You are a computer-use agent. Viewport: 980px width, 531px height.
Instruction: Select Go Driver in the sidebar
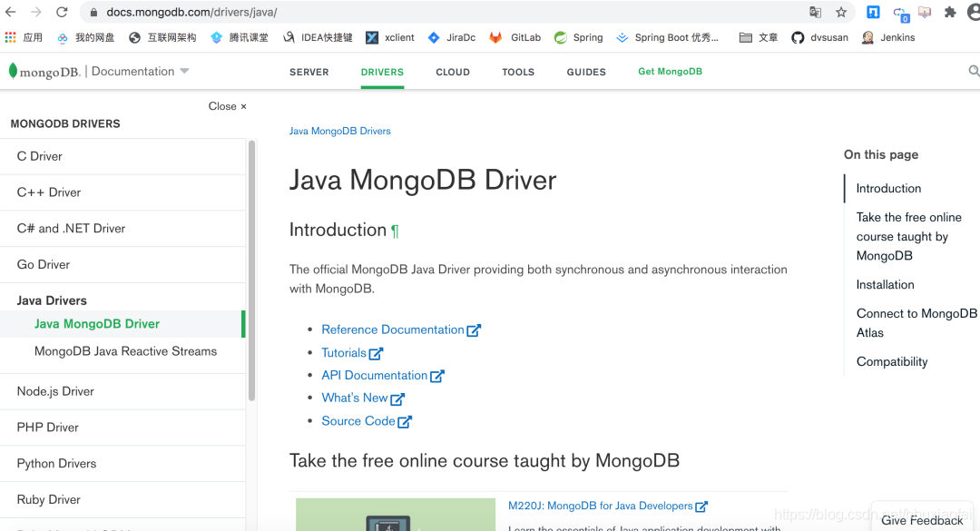point(122,264)
